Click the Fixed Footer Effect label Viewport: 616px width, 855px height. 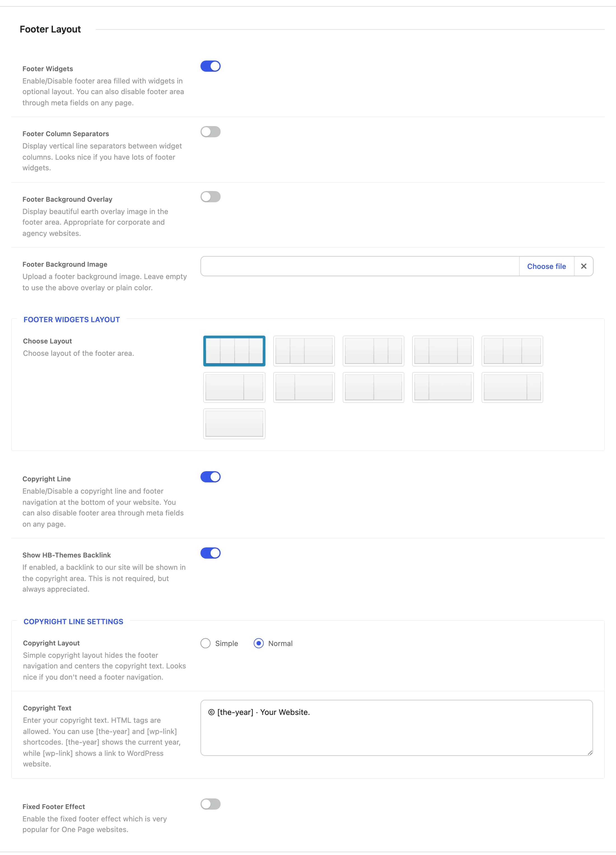click(53, 806)
